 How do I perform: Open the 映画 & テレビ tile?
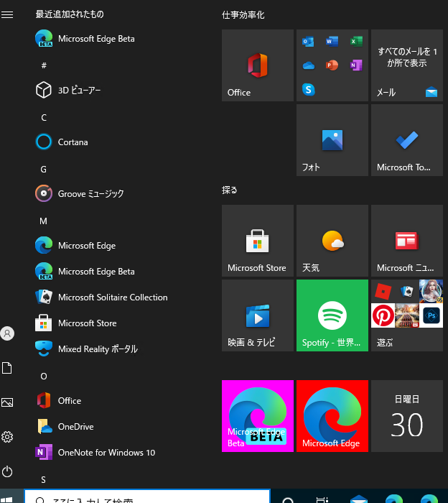pyautogui.click(x=258, y=315)
